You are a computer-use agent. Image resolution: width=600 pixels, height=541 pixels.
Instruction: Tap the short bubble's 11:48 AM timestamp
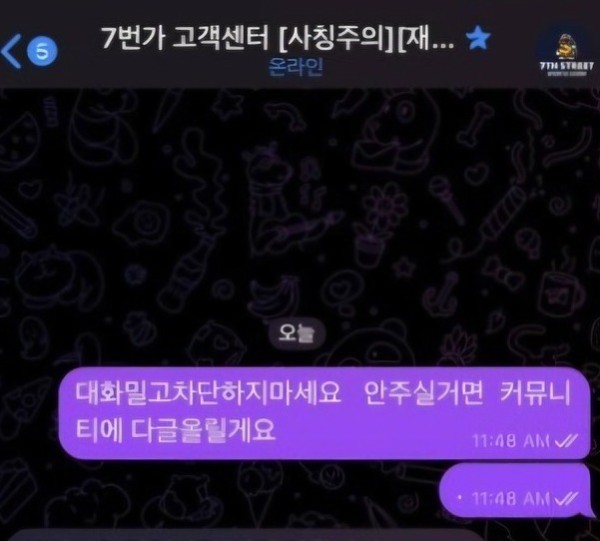511,499
